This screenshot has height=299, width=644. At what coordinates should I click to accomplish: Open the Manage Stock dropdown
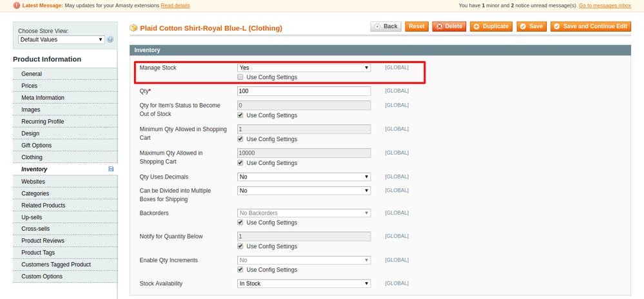click(304, 67)
